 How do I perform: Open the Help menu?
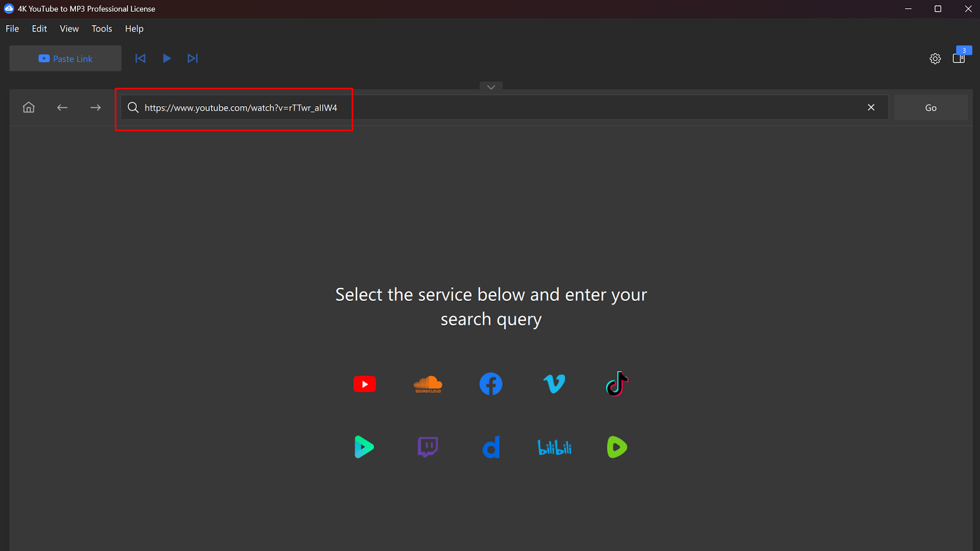click(x=134, y=29)
